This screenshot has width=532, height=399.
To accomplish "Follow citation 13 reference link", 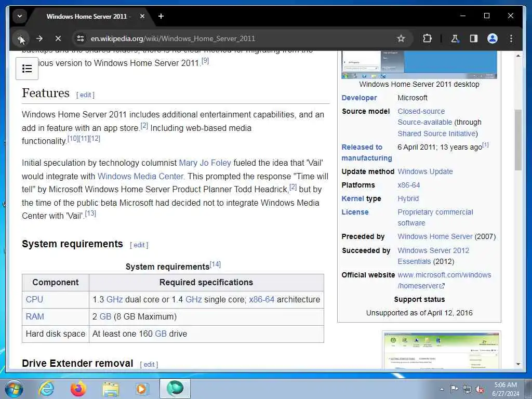I will tap(90, 214).
